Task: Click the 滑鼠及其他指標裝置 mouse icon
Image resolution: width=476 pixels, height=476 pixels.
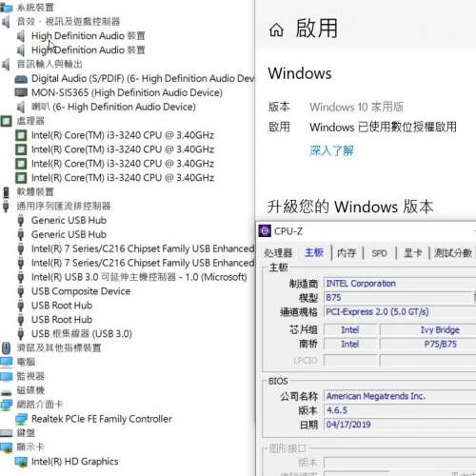Action: pyautogui.click(x=6, y=347)
